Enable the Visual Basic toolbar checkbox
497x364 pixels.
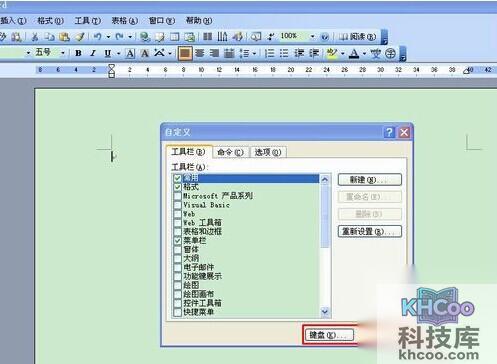pos(177,205)
